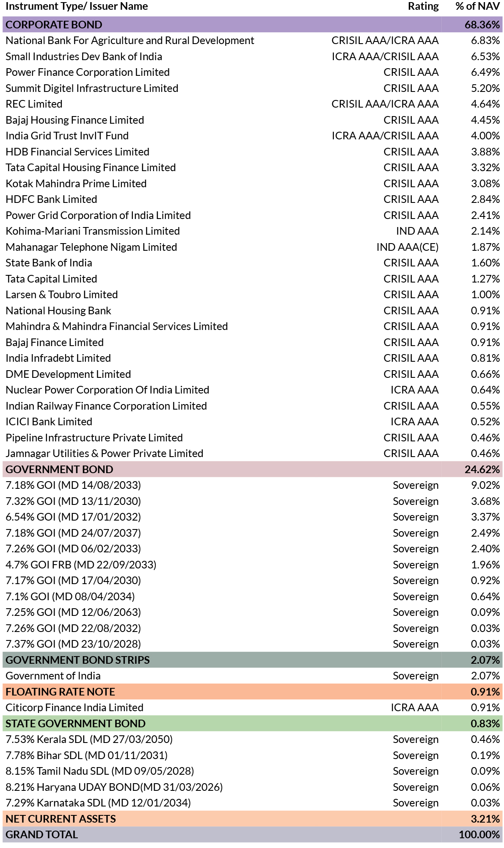
Task: Select the HDFC Bank Limited row
Action: (x=252, y=200)
